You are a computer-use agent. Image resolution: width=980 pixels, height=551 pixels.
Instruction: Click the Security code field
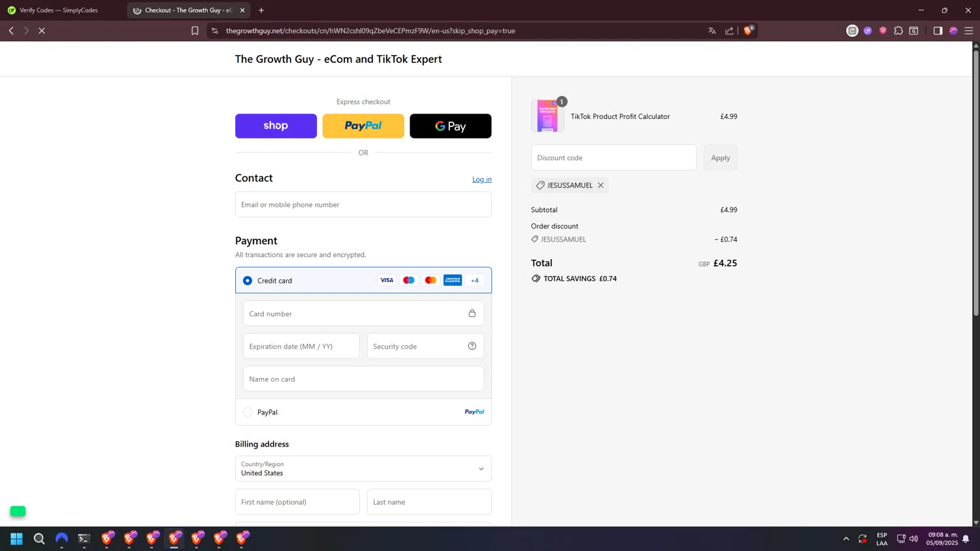point(425,346)
